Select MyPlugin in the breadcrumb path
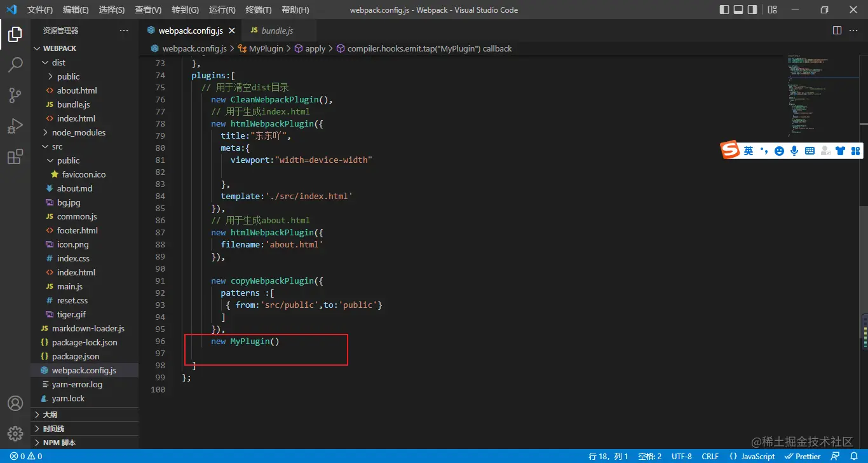Screen dimensions: 868x463 click(x=266, y=48)
